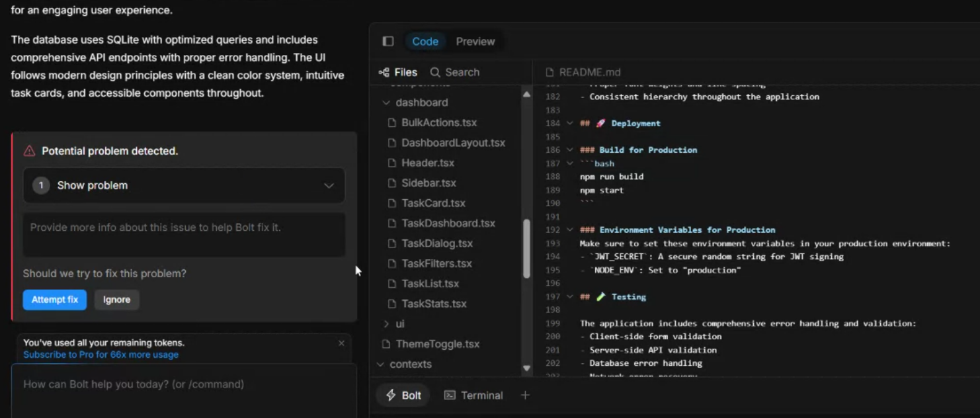Toggle the sidebar panel icon beside Code
The width and height of the screenshot is (980, 418).
click(388, 41)
